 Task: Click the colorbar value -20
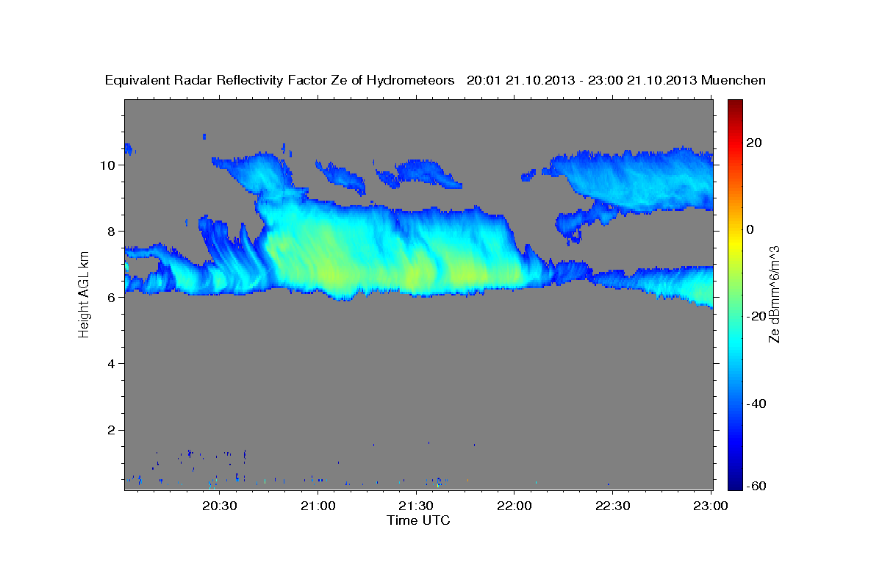(756, 316)
